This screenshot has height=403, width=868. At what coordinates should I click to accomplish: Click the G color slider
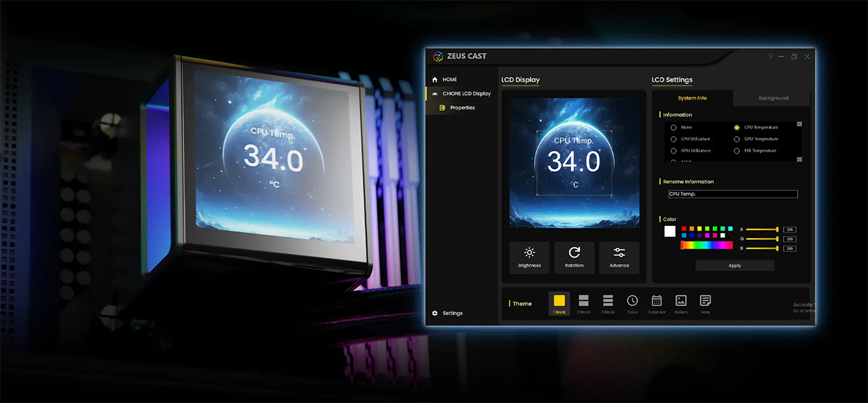[x=763, y=239]
